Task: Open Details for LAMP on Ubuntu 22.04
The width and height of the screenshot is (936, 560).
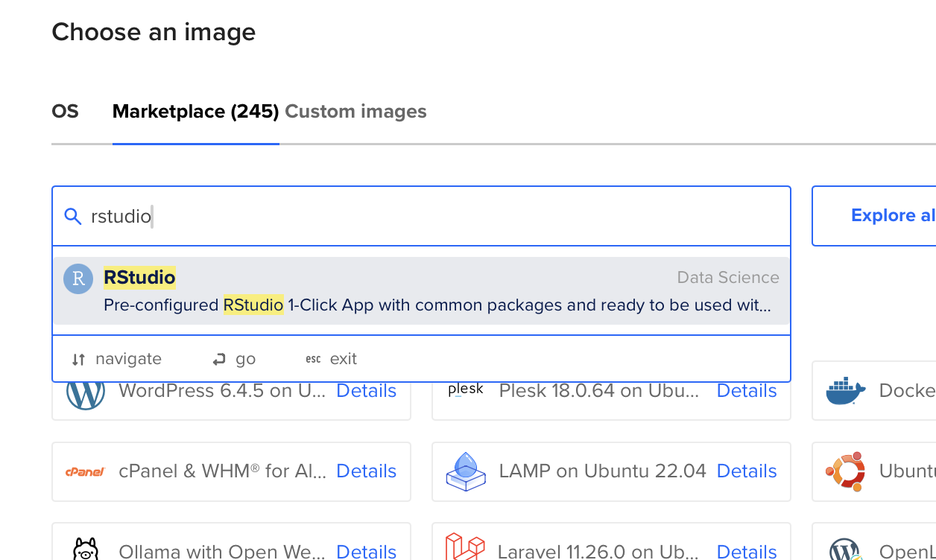Action: 746,471
